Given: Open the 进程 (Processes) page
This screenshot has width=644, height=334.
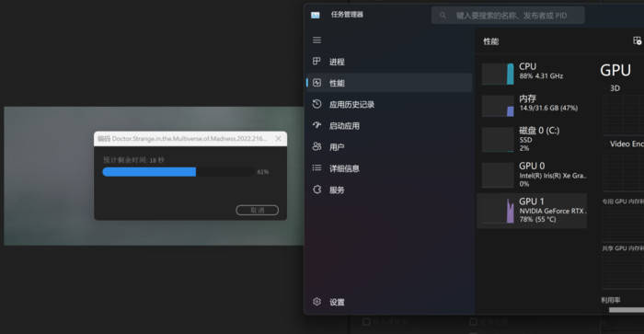Looking at the screenshot, I should (x=389, y=62).
